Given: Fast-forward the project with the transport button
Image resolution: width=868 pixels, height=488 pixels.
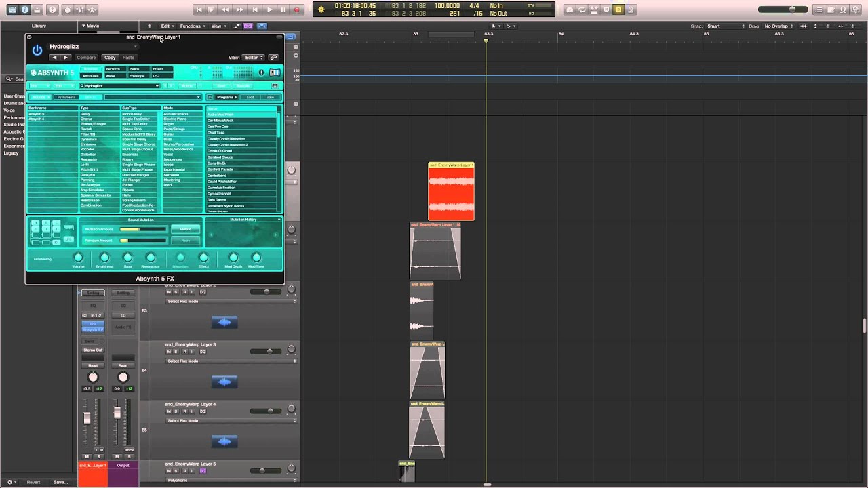Looking at the screenshot, I should pyautogui.click(x=240, y=9).
